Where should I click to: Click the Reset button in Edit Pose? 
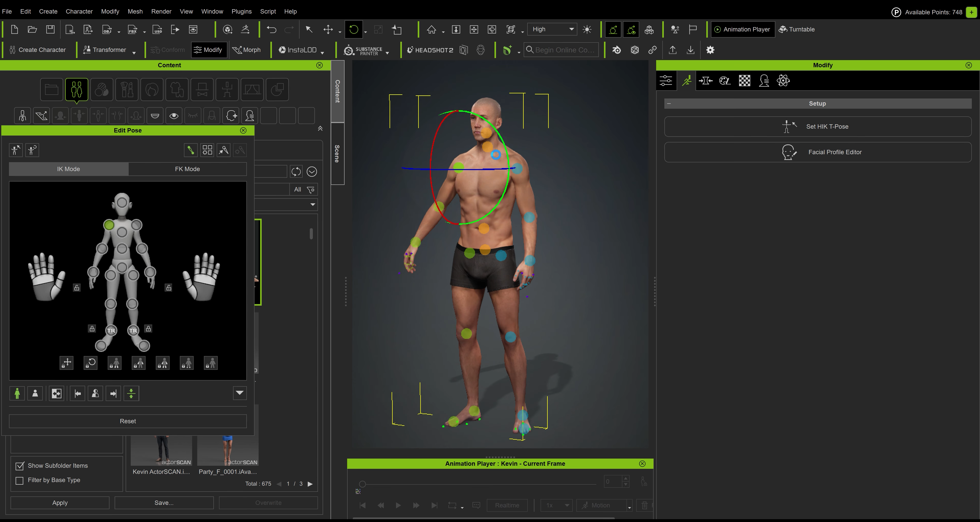[x=128, y=421]
